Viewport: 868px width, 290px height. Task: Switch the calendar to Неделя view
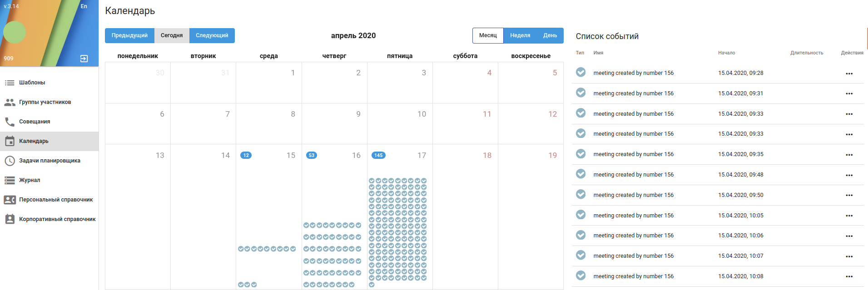520,35
